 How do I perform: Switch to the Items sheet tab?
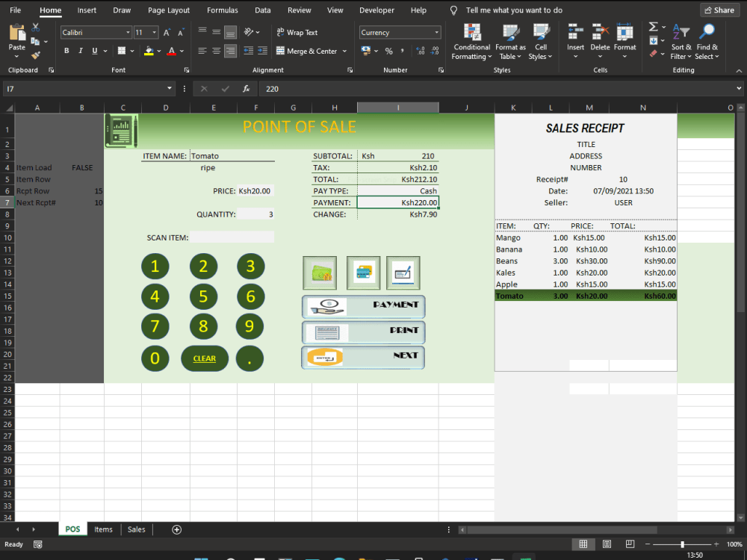[103, 529]
